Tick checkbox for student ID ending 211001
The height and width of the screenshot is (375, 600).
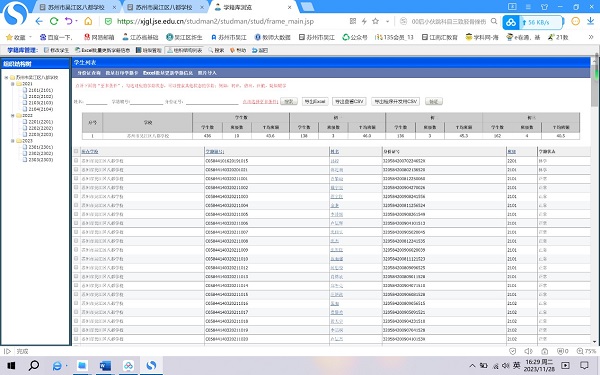tap(76, 178)
